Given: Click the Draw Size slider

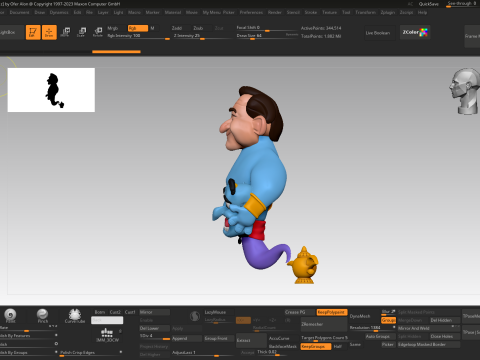Looking at the screenshot, I should [x=267, y=36].
